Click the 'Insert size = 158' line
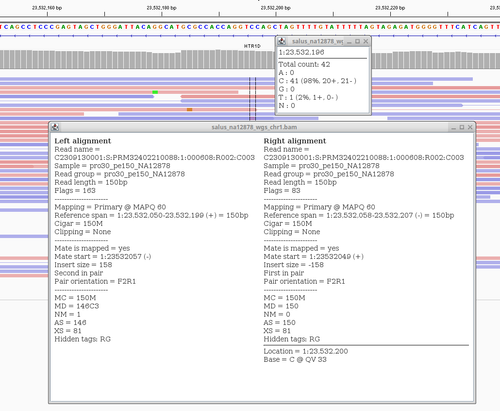The height and width of the screenshot is (411, 500). click(x=83, y=265)
